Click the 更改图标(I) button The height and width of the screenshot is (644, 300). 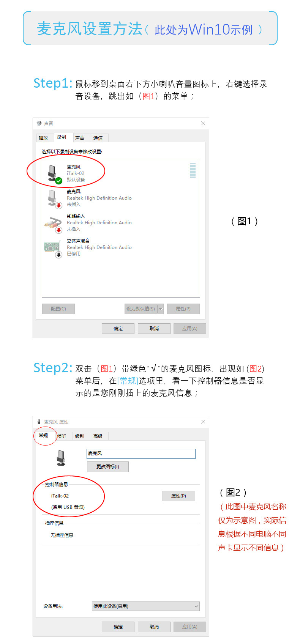pos(108,466)
